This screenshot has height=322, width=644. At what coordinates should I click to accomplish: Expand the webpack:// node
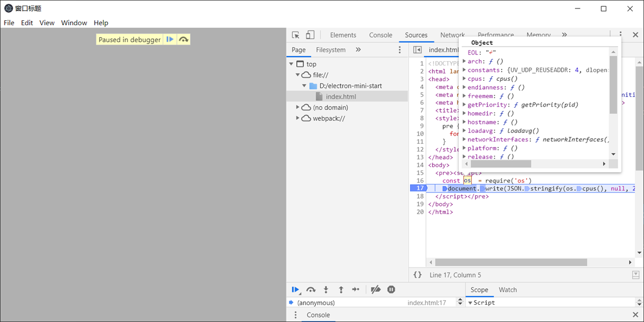coord(298,118)
